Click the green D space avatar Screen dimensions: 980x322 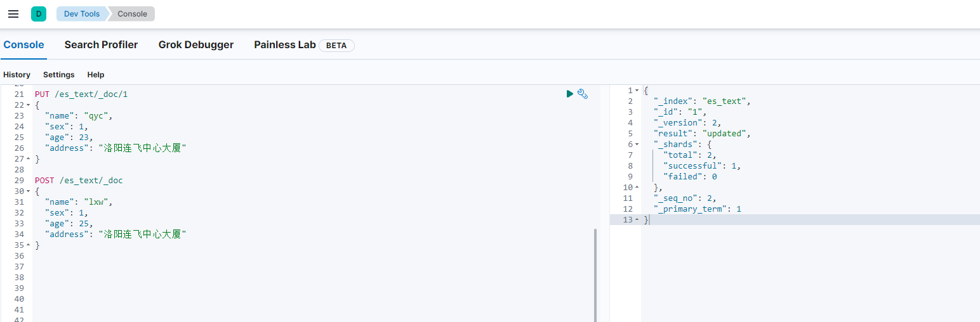tap(39, 14)
